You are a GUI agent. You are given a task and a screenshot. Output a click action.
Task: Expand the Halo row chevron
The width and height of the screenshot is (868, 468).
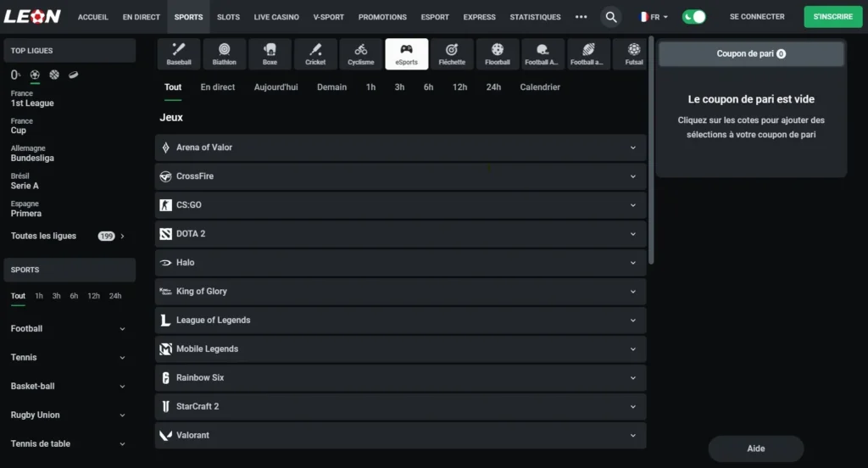632,263
